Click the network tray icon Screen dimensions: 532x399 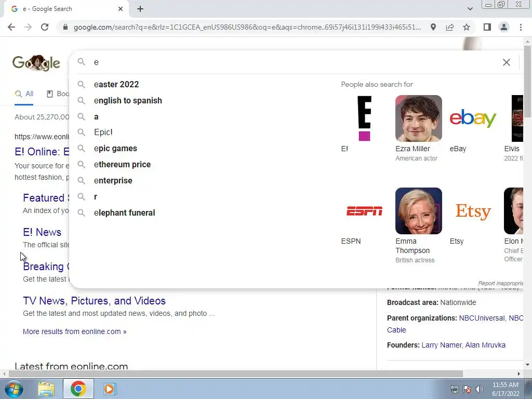[x=454, y=389]
